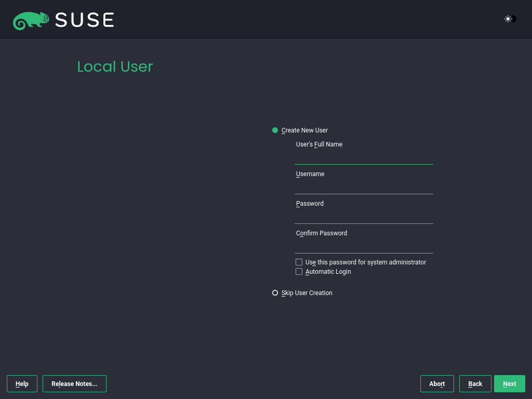The height and width of the screenshot is (399, 532).
Task: Open the Help dialog
Action: tap(22, 383)
